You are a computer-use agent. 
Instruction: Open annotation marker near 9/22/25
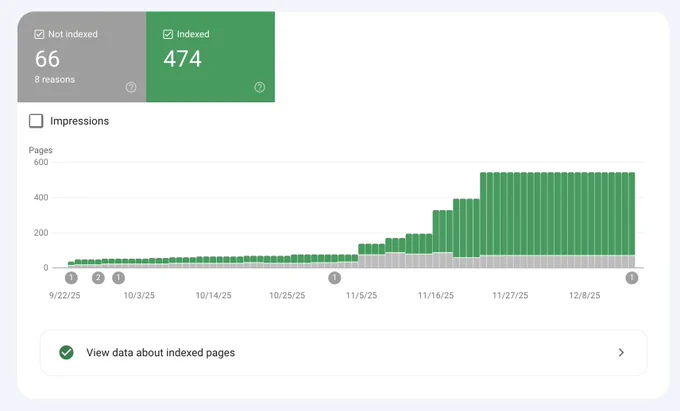[71, 278]
